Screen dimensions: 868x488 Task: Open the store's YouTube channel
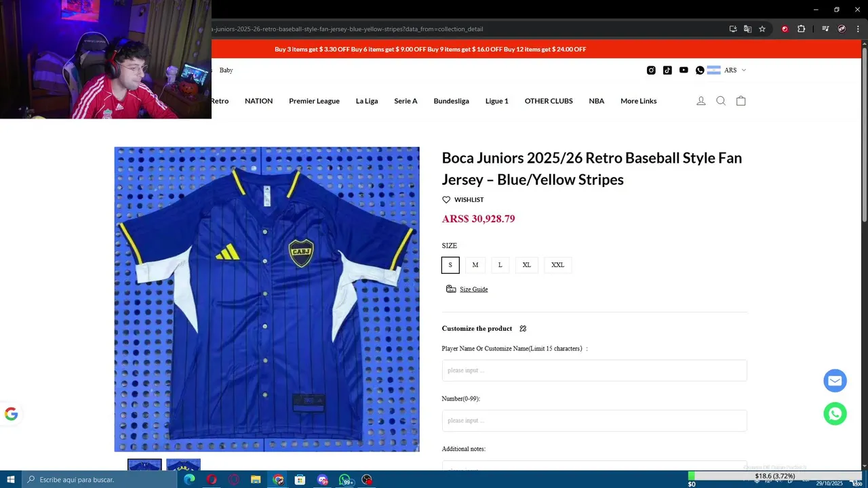684,70
